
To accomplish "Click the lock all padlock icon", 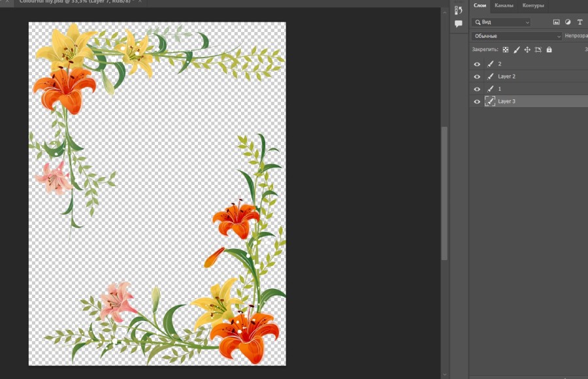I will (549, 50).
